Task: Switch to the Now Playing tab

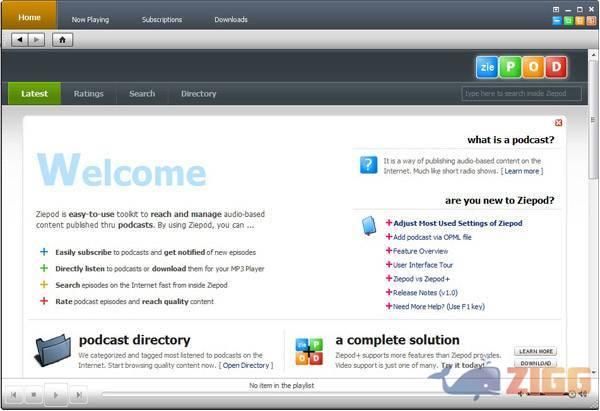Action: point(91,19)
